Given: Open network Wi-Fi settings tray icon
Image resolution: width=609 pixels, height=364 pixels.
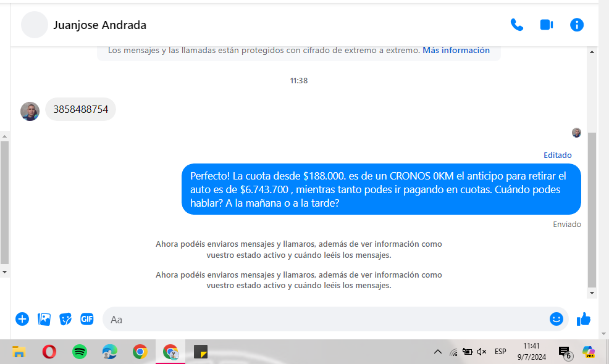Looking at the screenshot, I should click(453, 352).
